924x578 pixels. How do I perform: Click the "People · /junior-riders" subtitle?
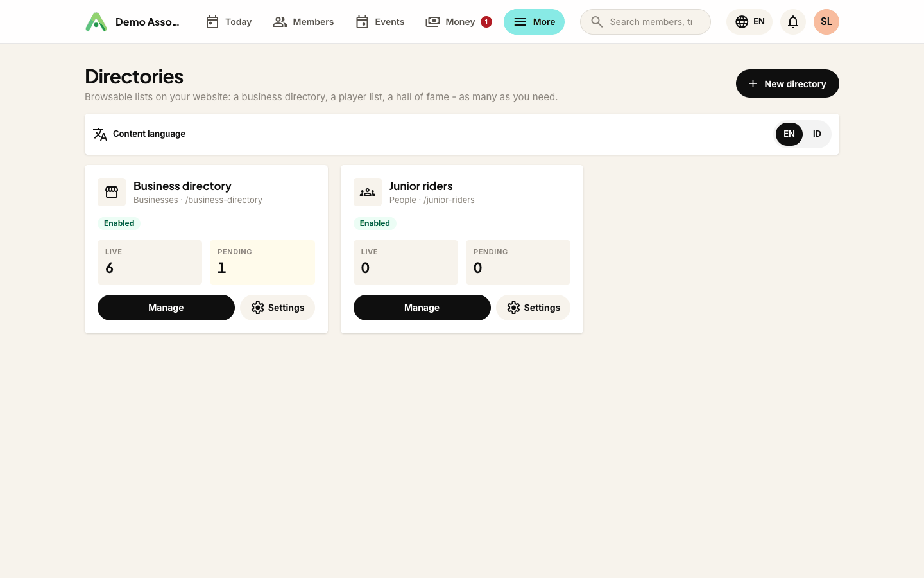pyautogui.click(x=432, y=200)
